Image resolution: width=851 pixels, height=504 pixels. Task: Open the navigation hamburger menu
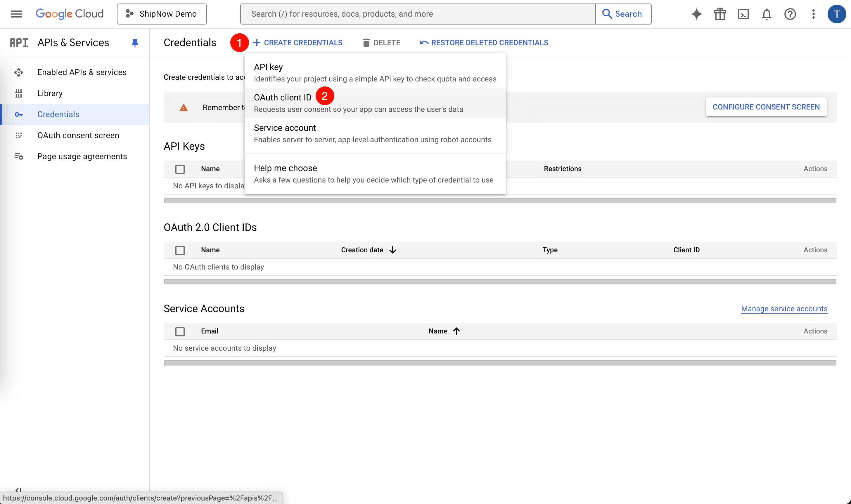(x=16, y=14)
